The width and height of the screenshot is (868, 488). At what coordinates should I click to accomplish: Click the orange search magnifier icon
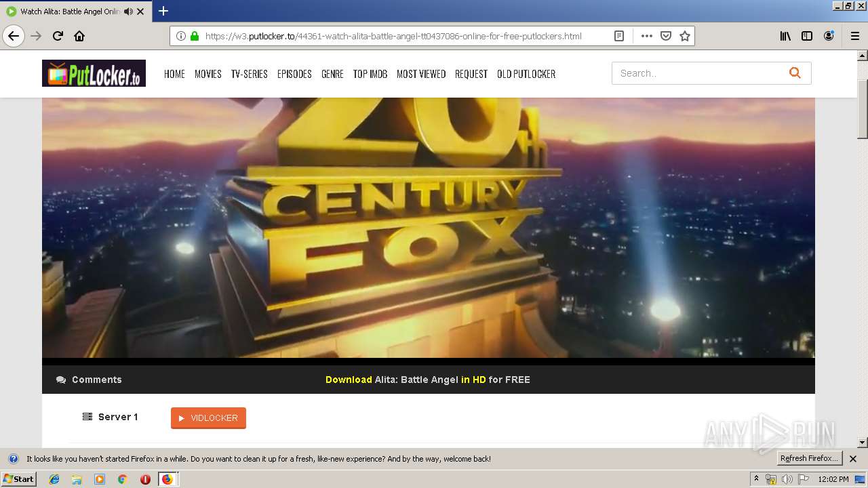click(795, 73)
